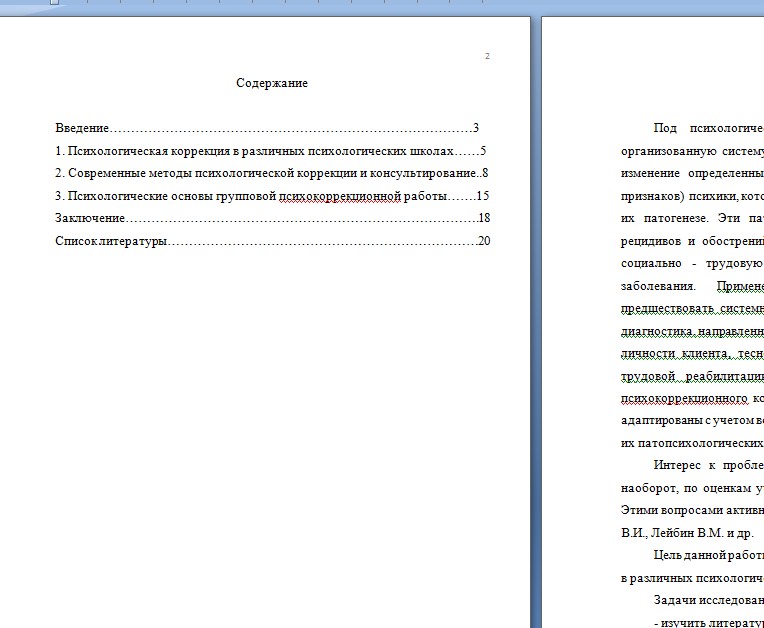The image size is (764, 628).
Task: Click the line "личности клиента, тесн"
Action: click(x=692, y=353)
